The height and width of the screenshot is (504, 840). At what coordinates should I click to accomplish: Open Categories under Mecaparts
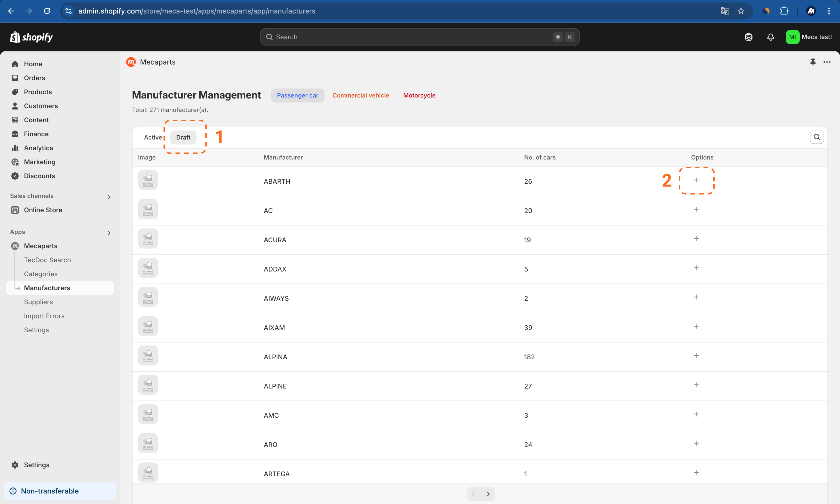[40, 274]
